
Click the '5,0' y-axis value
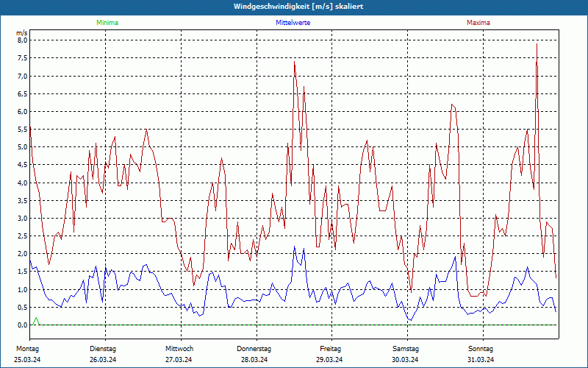coord(23,146)
